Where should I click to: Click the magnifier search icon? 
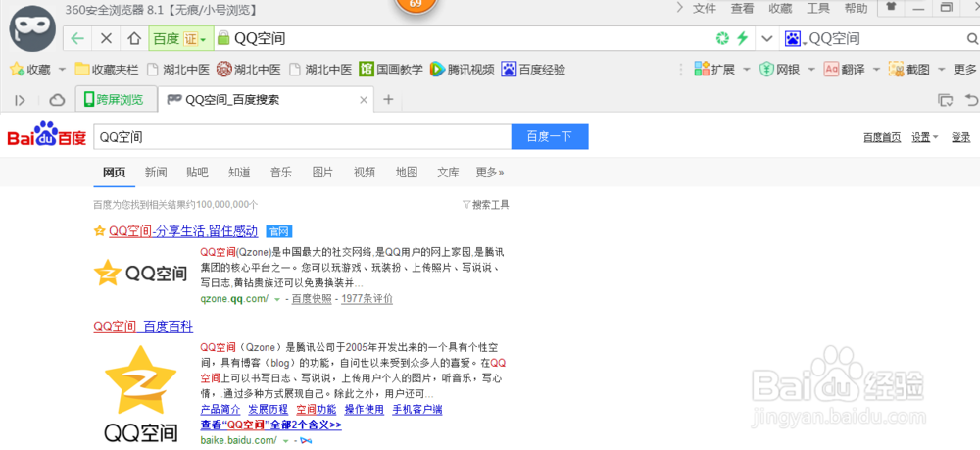(x=972, y=39)
